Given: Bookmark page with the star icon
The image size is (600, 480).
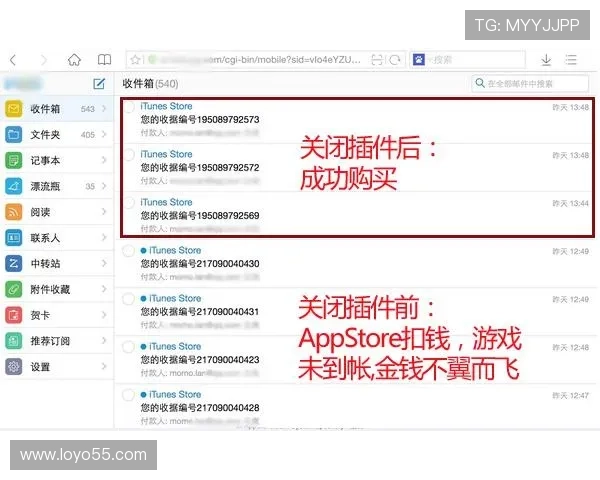Looking at the screenshot, I should coord(135,60).
